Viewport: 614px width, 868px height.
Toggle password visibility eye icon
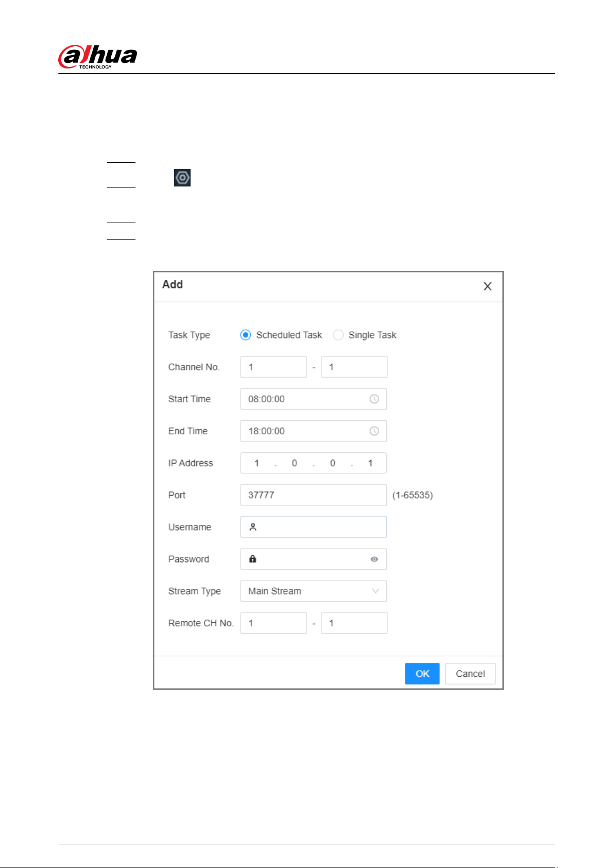pyautogui.click(x=374, y=559)
